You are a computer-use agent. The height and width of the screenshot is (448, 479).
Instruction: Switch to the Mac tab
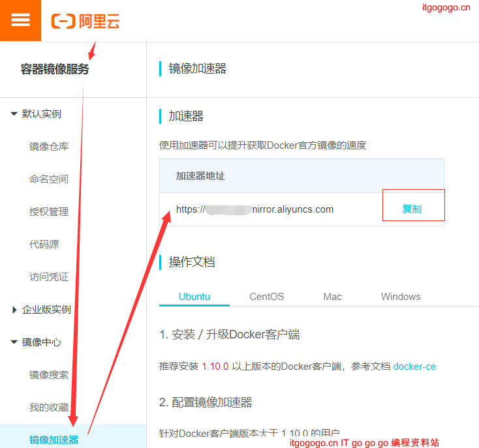point(332,297)
